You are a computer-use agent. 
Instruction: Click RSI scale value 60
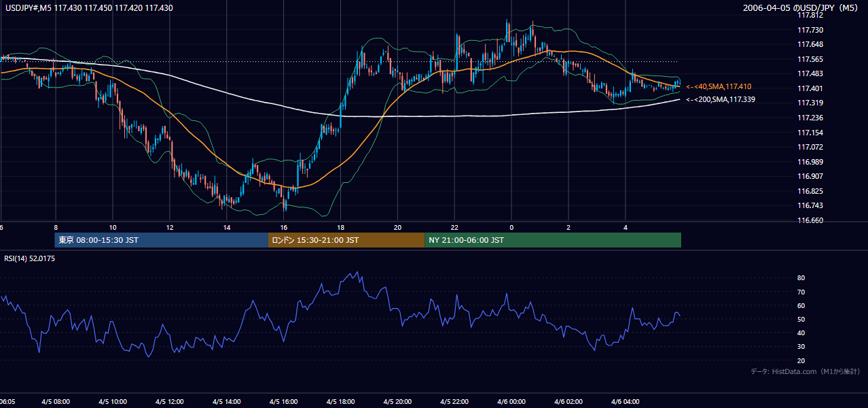[801, 305]
